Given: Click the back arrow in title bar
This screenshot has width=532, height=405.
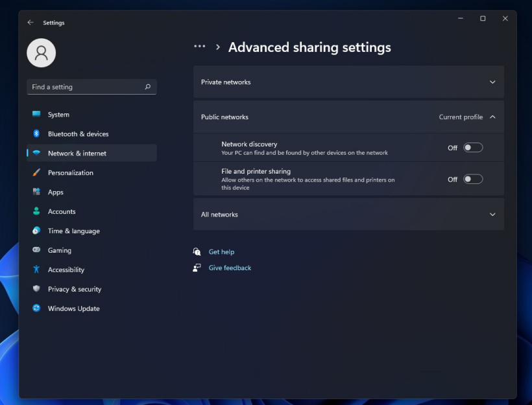Looking at the screenshot, I should (x=30, y=23).
